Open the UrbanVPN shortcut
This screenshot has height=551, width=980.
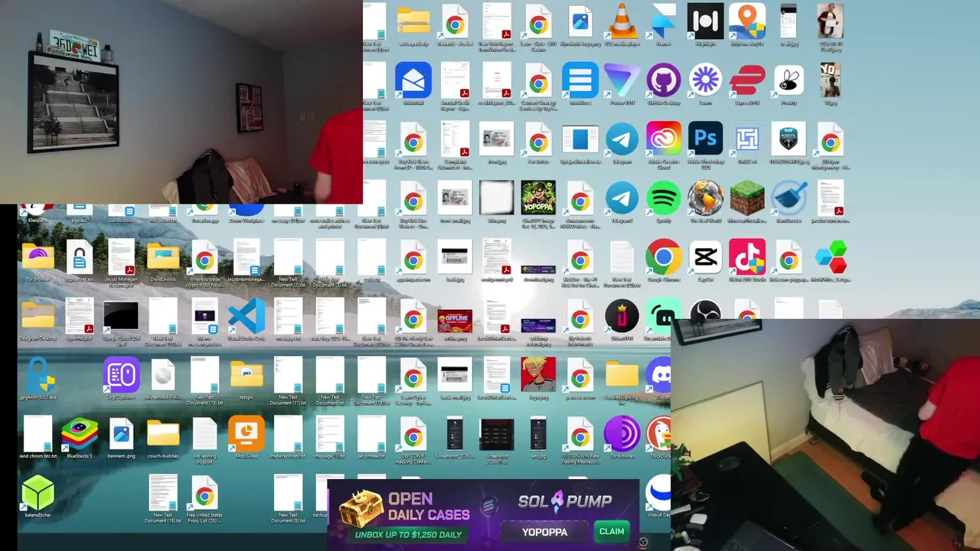(622, 317)
